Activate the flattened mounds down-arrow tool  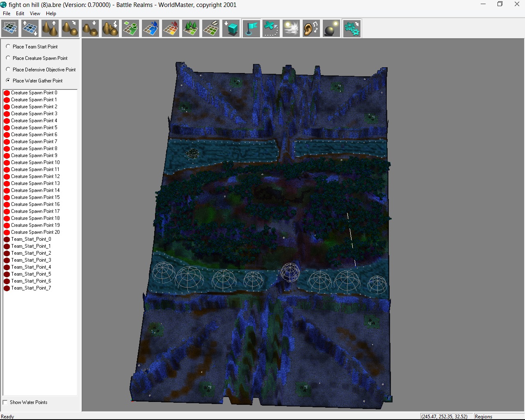[90, 28]
